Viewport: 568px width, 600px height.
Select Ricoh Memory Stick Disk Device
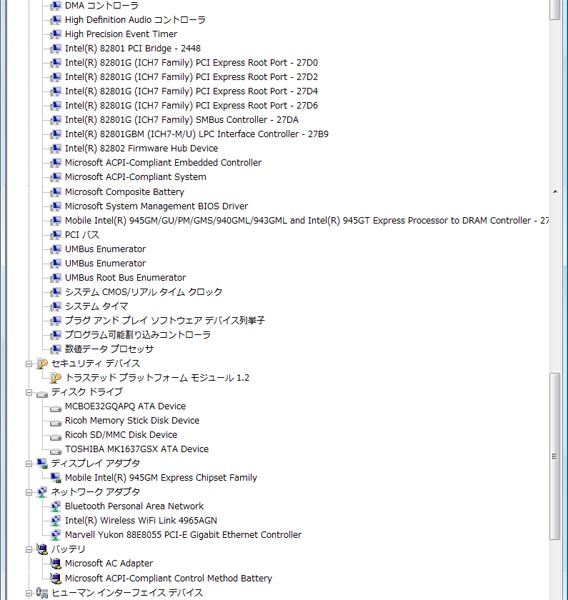click(x=132, y=421)
